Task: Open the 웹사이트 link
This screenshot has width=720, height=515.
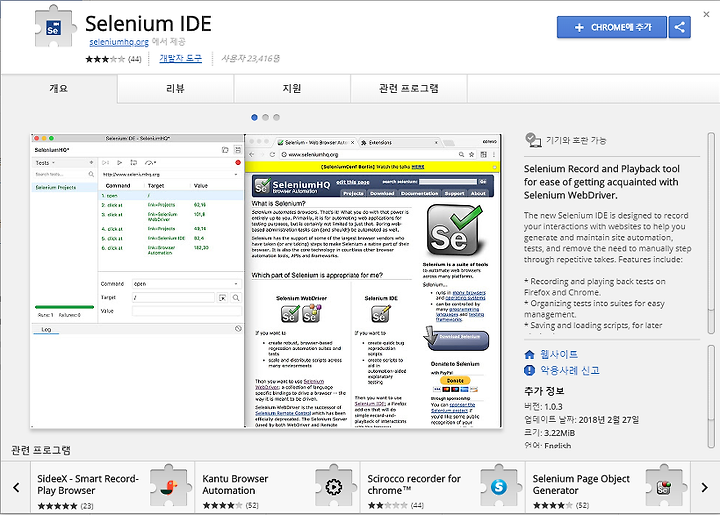Action: pos(559,354)
